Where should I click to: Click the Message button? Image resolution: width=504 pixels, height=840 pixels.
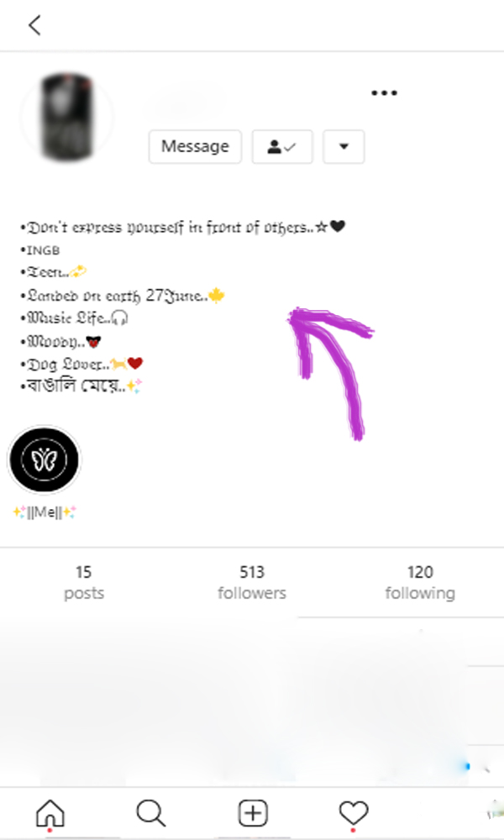(x=195, y=146)
